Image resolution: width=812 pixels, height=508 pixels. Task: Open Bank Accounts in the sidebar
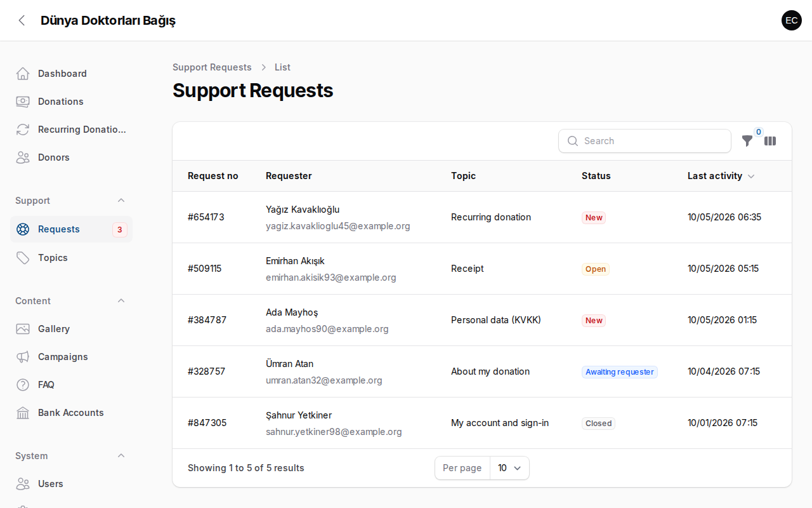click(x=71, y=413)
